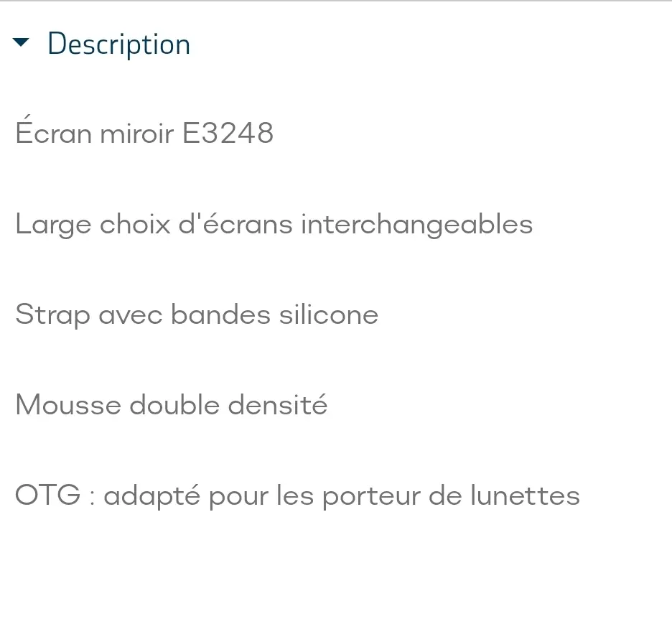Select the 'Mousse double densité' line

pos(172,404)
